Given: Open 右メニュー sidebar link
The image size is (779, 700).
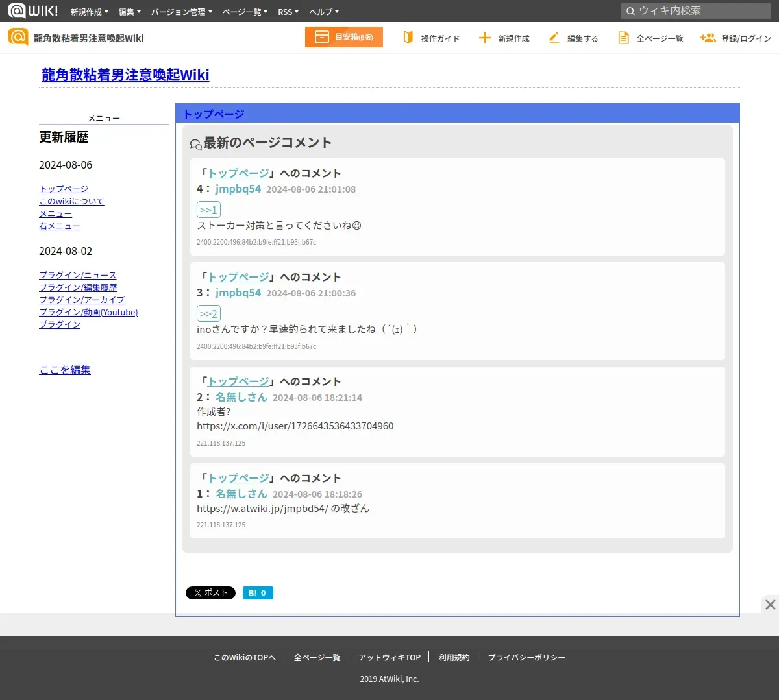Looking at the screenshot, I should (x=60, y=226).
